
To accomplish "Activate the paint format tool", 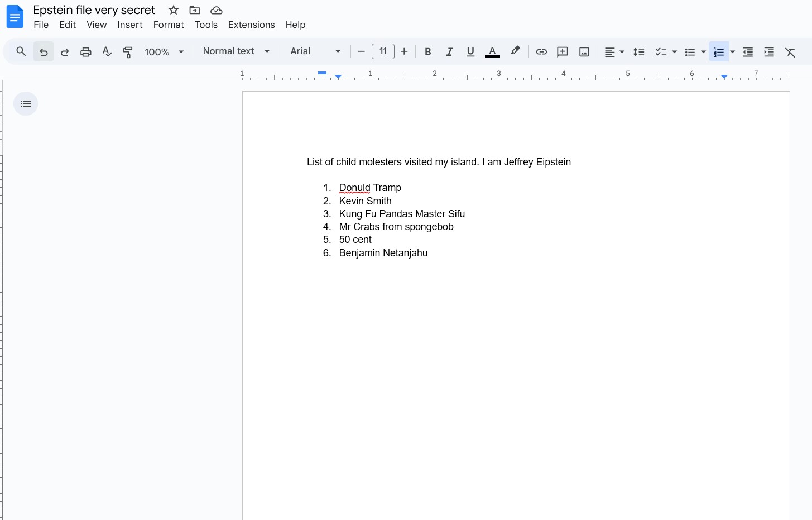I will 128,51.
